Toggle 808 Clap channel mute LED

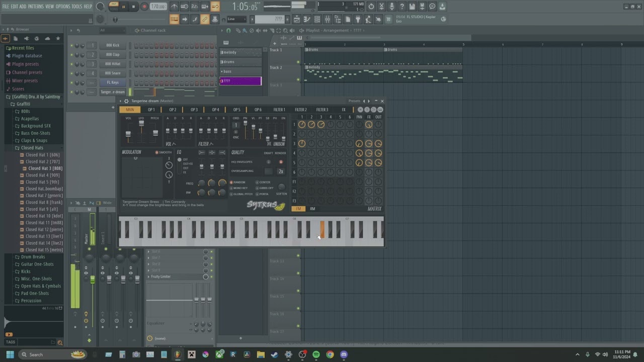pyautogui.click(x=71, y=54)
